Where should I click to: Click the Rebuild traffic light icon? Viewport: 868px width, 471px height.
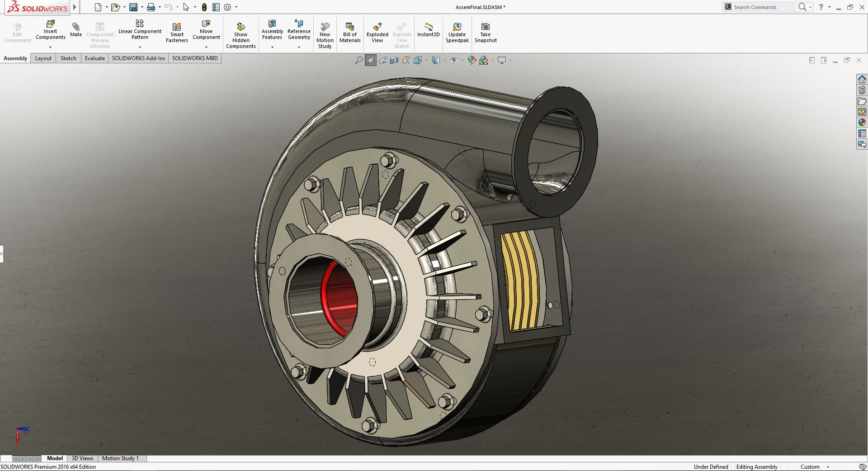pos(204,7)
